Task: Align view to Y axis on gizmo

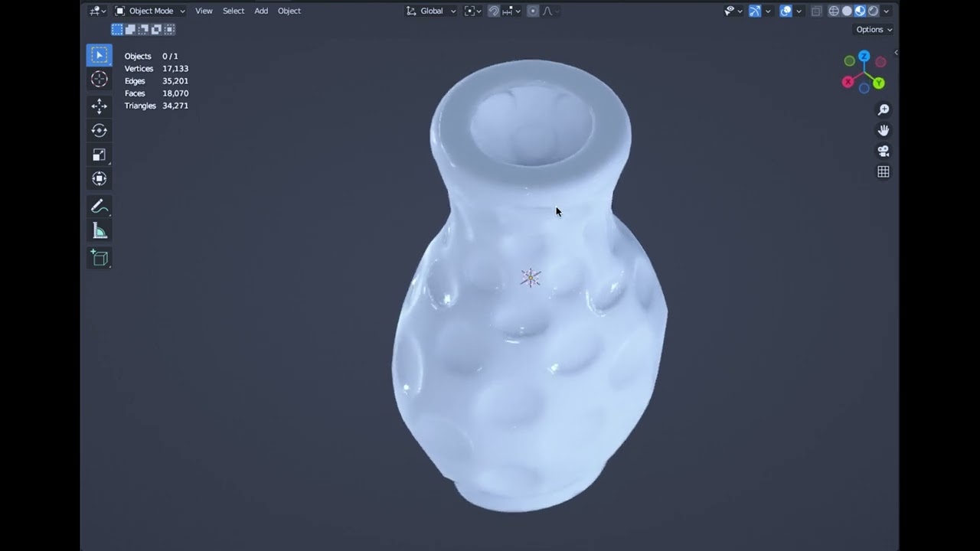Action: point(879,83)
